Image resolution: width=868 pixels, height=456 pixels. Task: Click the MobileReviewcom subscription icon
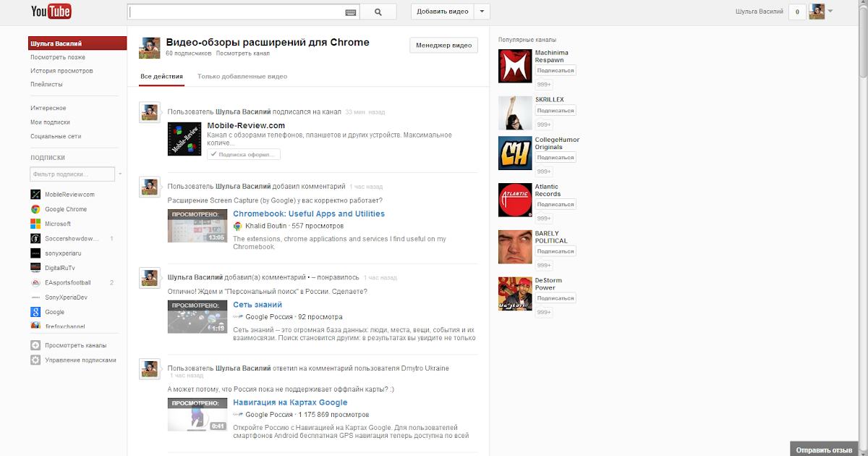(35, 195)
